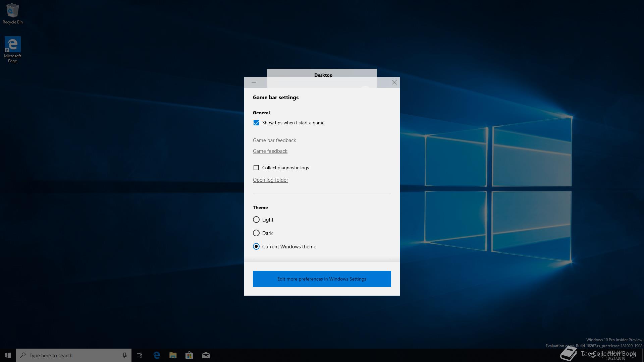Click the Start button

click(x=8, y=355)
